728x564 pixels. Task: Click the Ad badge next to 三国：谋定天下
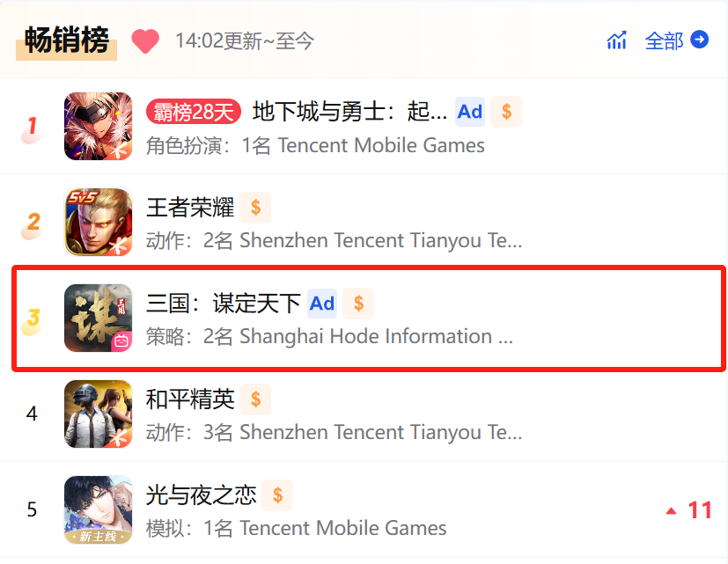pyautogui.click(x=322, y=304)
